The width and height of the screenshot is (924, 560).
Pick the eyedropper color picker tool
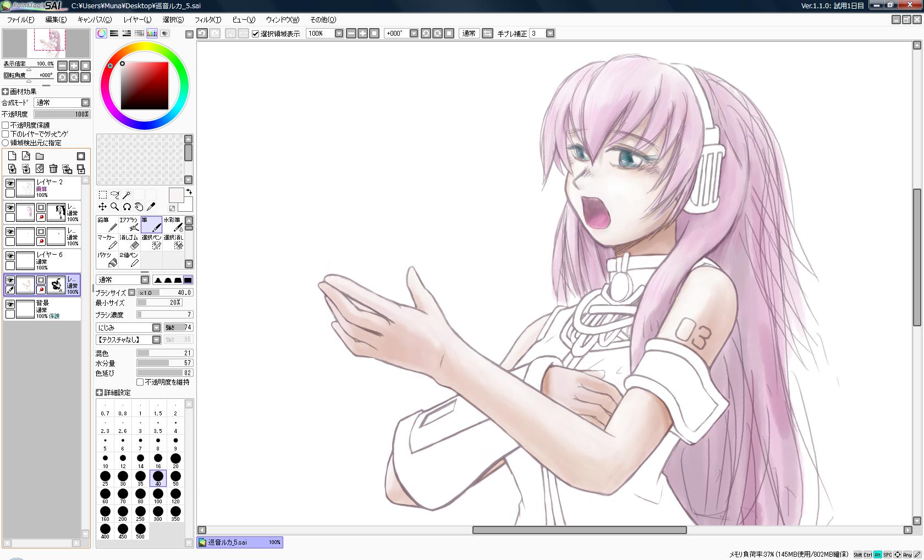click(x=151, y=207)
